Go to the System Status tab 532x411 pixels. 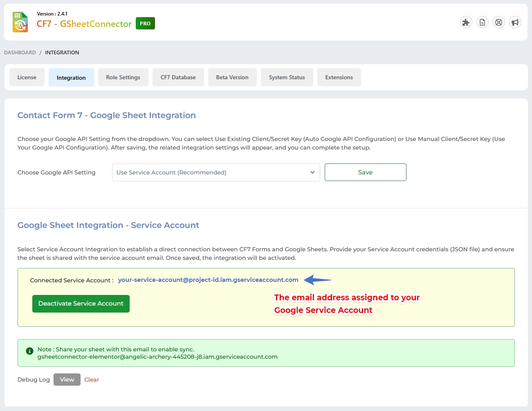click(x=287, y=77)
